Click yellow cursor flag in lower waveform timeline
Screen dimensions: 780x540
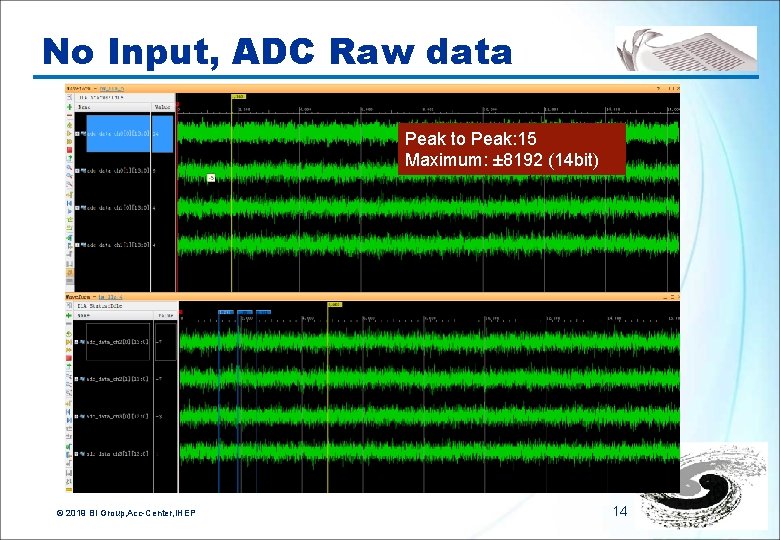click(334, 304)
